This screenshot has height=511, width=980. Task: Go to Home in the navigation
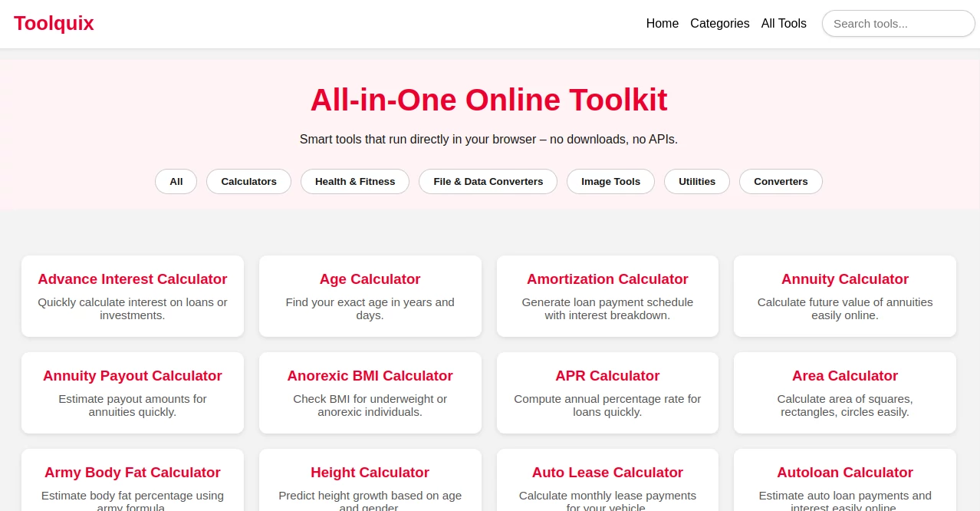663,24
